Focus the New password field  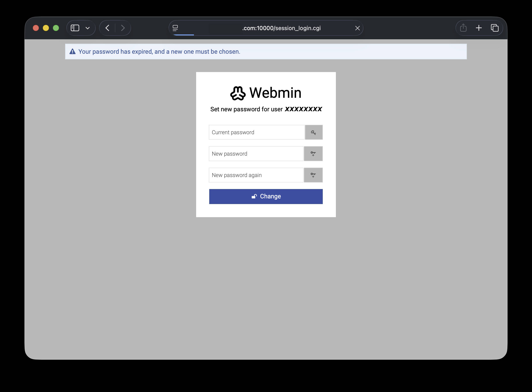256,154
